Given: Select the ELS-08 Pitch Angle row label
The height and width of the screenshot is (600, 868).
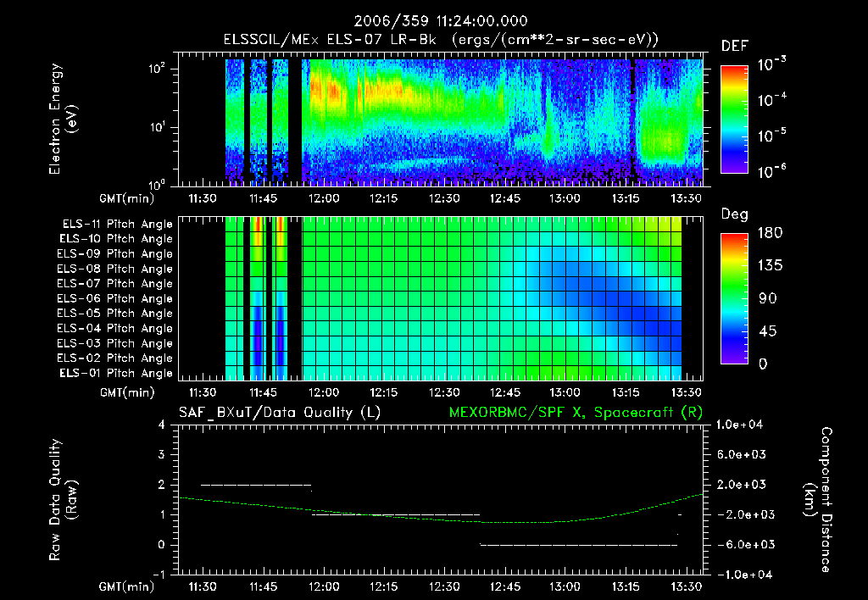Looking at the screenshot, I should [115, 269].
